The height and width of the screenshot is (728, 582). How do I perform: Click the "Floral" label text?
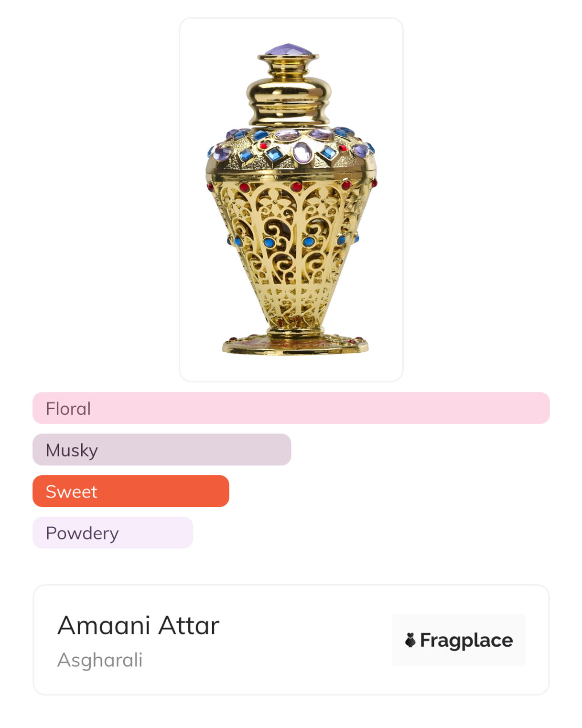pyautogui.click(x=68, y=409)
